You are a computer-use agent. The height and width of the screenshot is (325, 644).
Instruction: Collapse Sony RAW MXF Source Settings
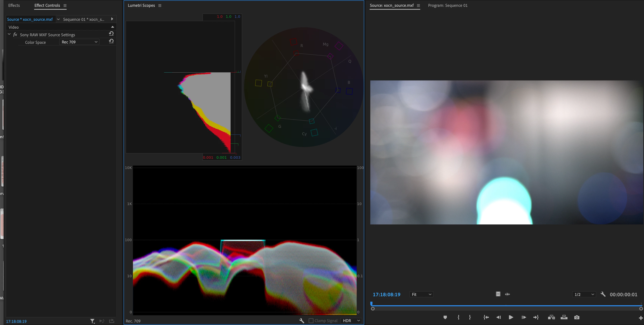(9, 34)
